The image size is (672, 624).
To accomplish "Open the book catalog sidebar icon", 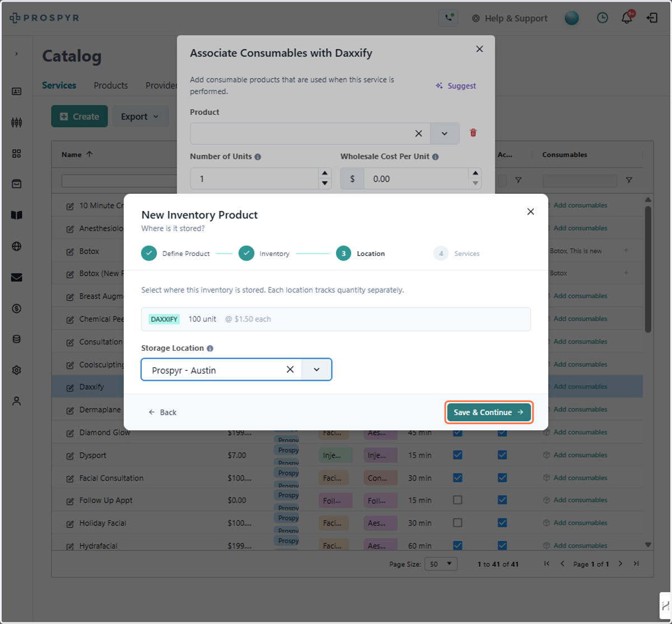I will click(16, 215).
